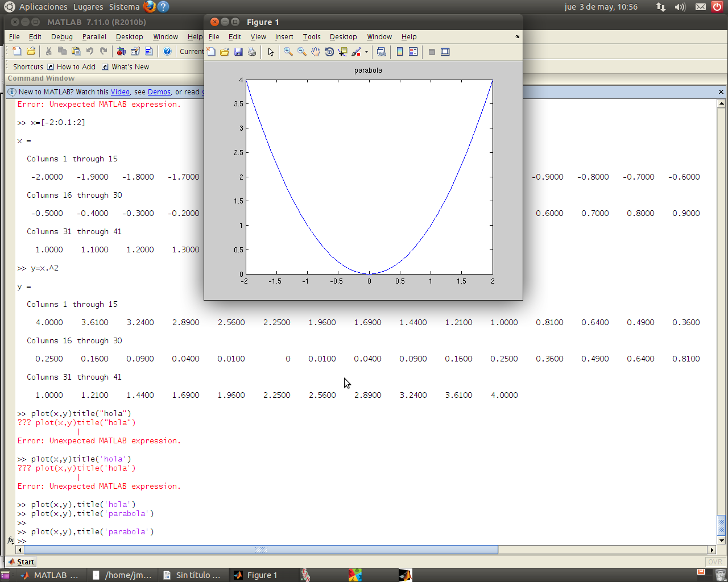Open the Parallel menu in MATLAB
Viewport: 728px width, 582px height.
pos(94,37)
